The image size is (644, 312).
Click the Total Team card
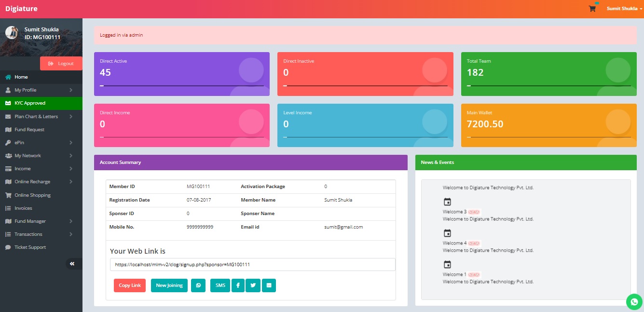pyautogui.click(x=549, y=74)
